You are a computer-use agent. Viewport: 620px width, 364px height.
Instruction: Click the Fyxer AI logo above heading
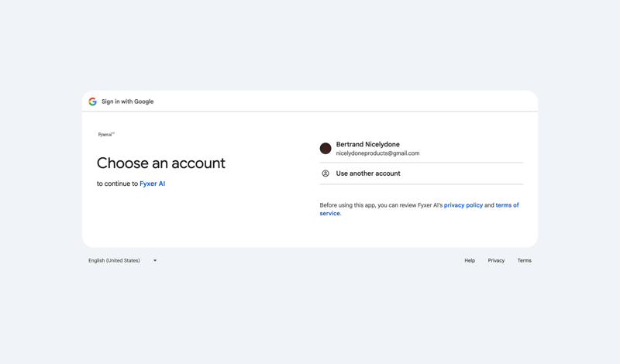pyautogui.click(x=106, y=135)
